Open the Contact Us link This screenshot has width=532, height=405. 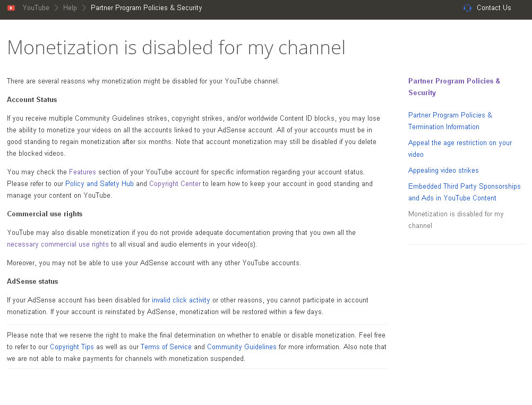(494, 8)
